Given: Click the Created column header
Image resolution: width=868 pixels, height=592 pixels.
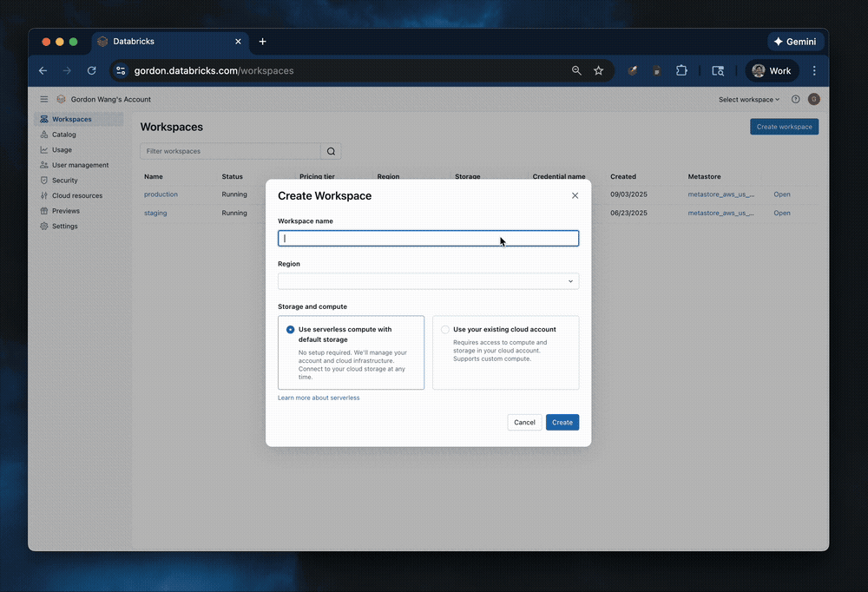Looking at the screenshot, I should [x=622, y=177].
